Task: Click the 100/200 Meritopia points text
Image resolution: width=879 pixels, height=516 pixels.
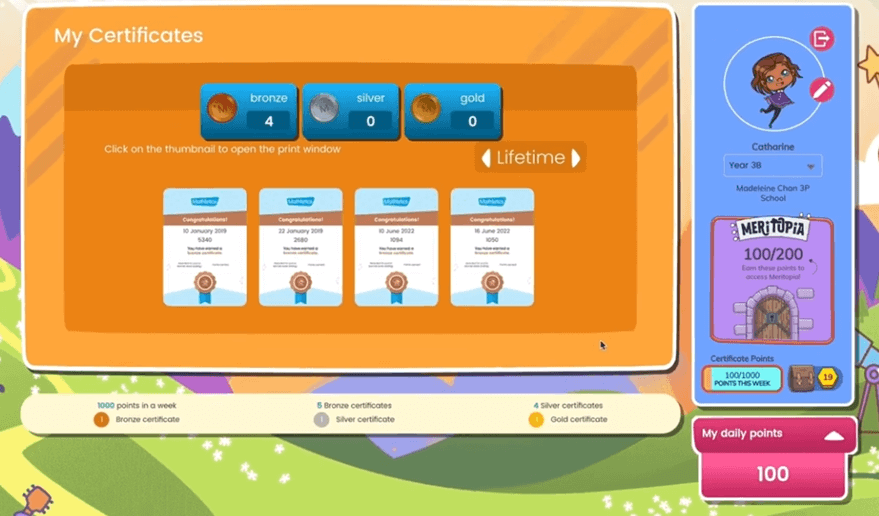Action: pos(772,254)
